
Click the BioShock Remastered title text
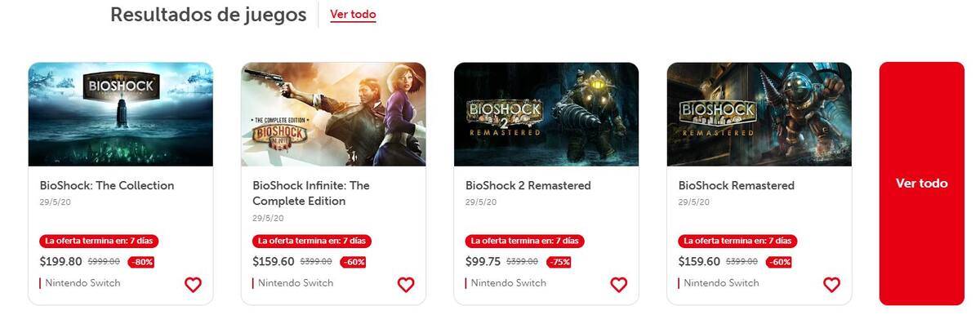coord(737,185)
